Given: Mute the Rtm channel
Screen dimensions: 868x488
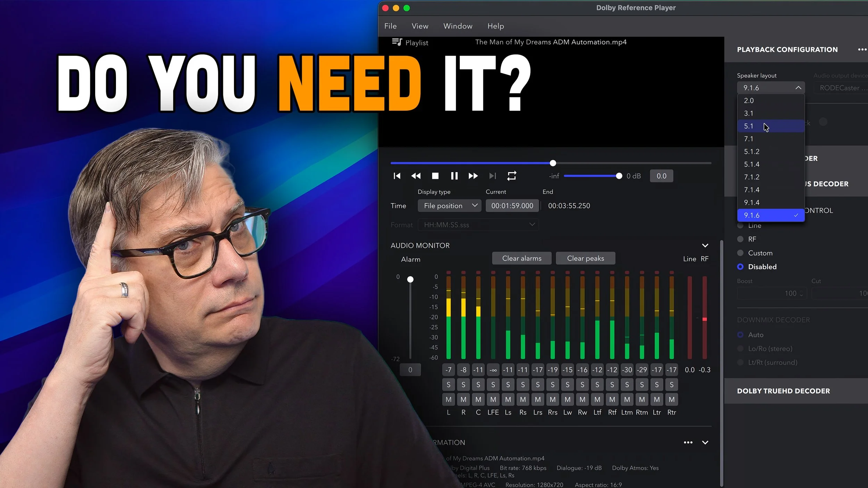Looking at the screenshot, I should 642,399.
